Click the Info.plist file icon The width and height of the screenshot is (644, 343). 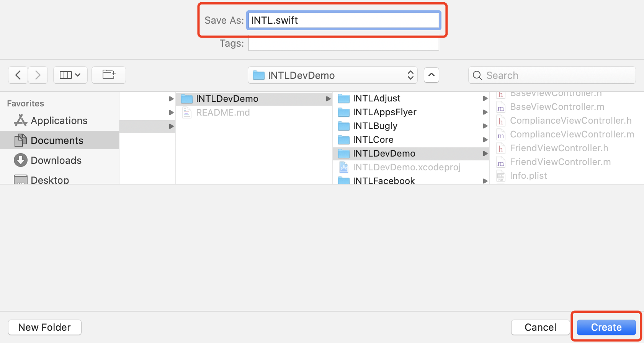point(500,176)
